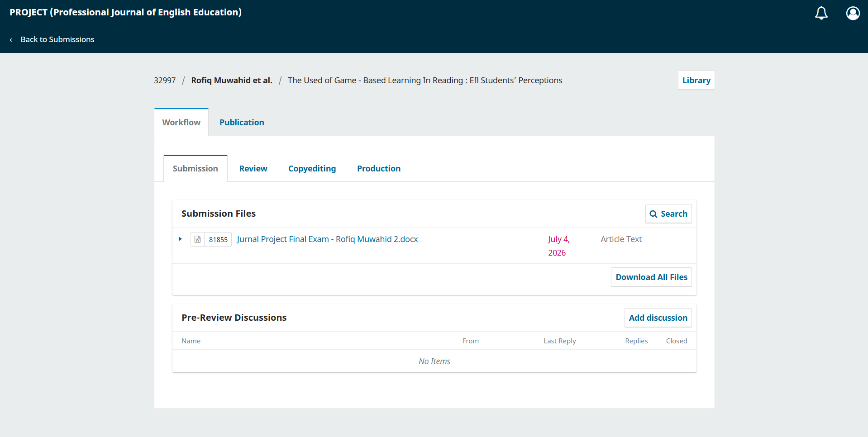Click the From column header
868x437 pixels.
pyautogui.click(x=470, y=341)
